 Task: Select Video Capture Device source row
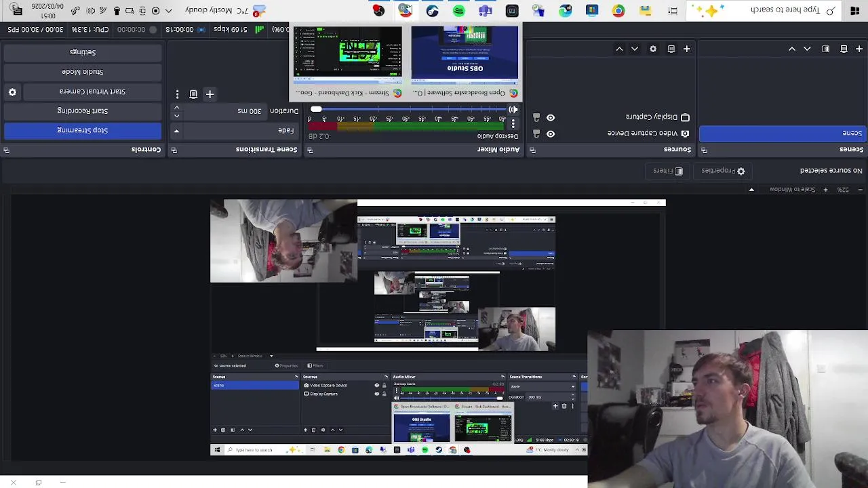[610, 134]
